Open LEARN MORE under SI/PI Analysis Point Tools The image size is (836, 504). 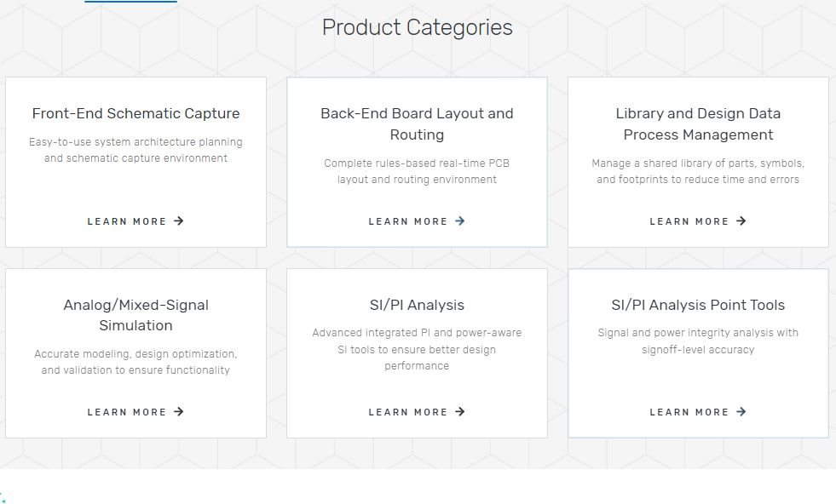click(x=698, y=412)
